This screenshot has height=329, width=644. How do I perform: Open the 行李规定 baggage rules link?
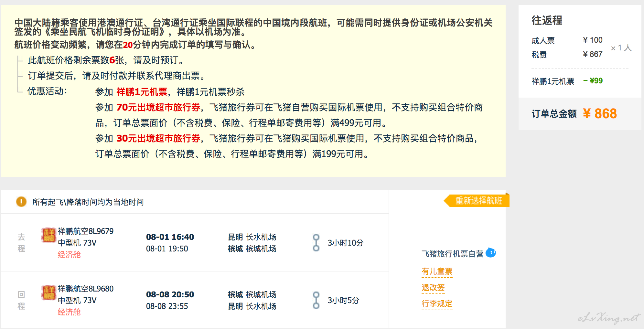(437, 304)
